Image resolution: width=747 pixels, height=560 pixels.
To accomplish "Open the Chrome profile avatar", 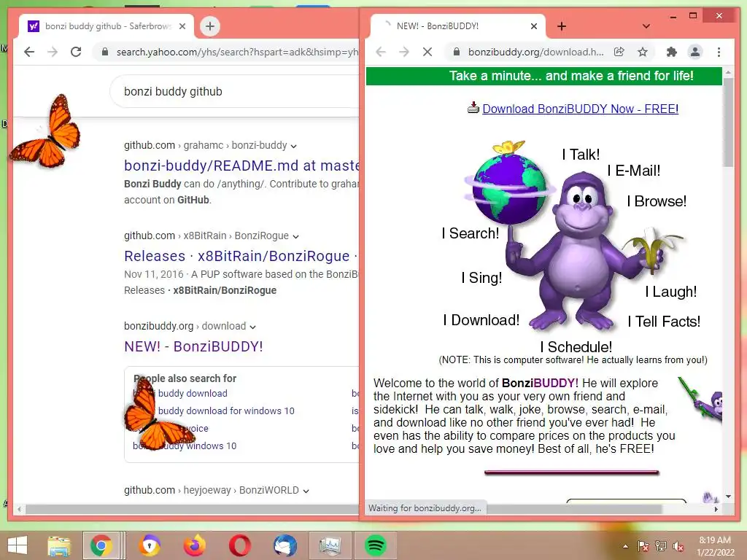I will click(695, 52).
